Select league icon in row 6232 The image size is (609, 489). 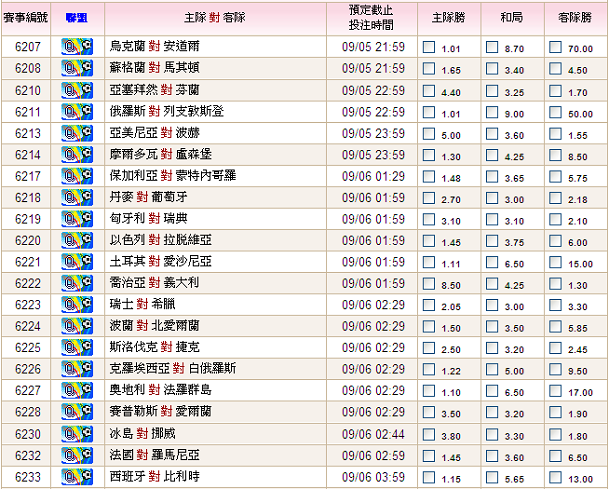click(x=77, y=455)
